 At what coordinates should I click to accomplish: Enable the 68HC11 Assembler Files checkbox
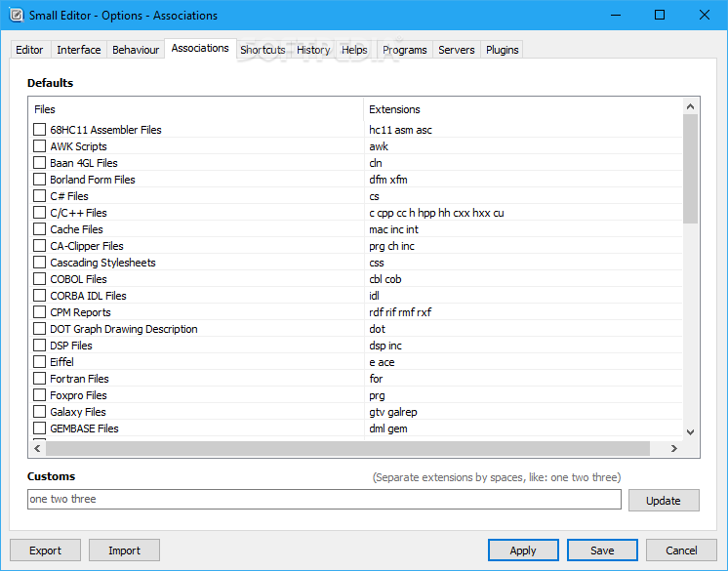pos(39,130)
